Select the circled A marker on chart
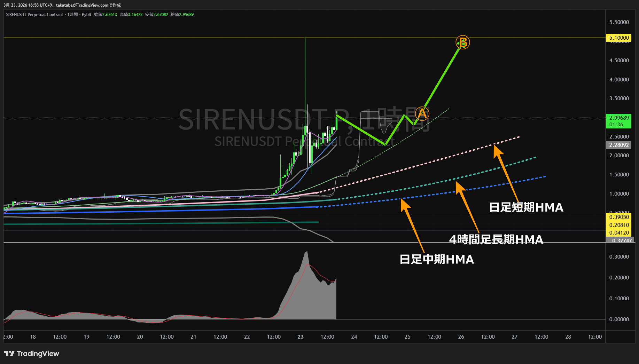The image size is (639, 364). (422, 113)
